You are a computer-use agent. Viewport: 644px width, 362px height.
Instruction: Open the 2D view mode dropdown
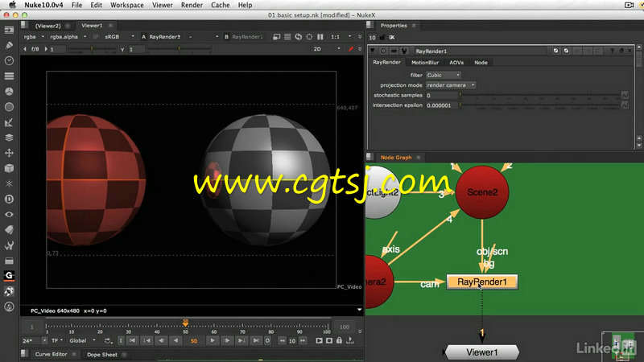pyautogui.click(x=327, y=49)
